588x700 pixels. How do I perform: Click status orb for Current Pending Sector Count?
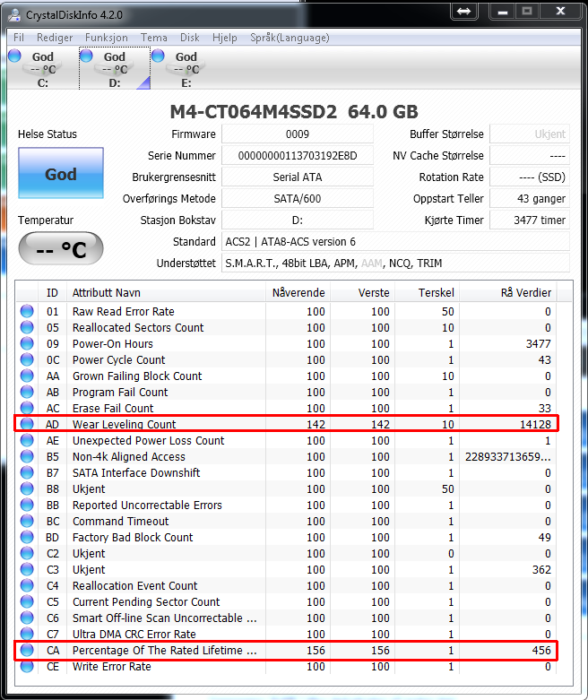pyautogui.click(x=27, y=601)
